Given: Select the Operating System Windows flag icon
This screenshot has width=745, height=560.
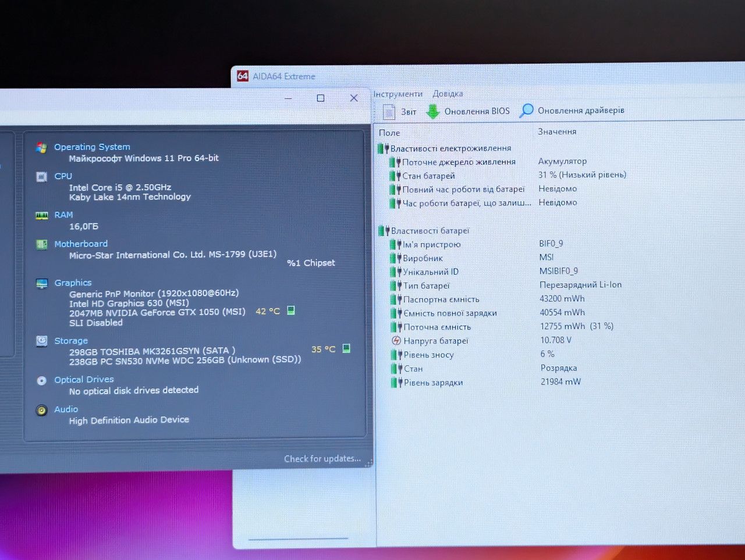Looking at the screenshot, I should (41, 148).
